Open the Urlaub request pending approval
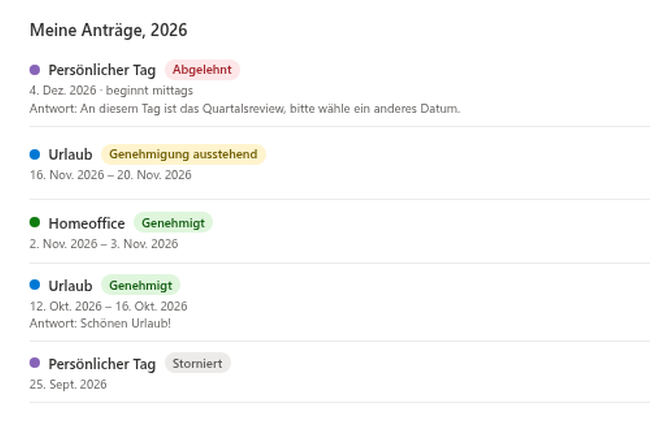660x440 pixels. coord(70,155)
